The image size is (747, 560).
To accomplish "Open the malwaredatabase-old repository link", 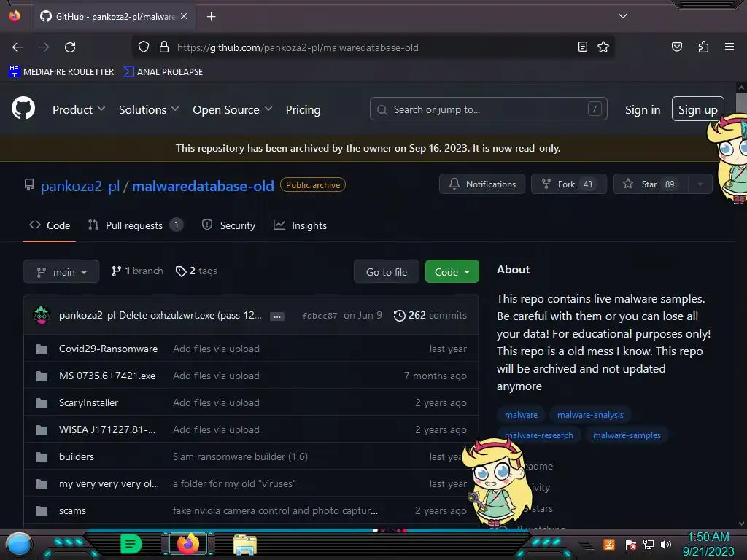I will click(x=203, y=186).
